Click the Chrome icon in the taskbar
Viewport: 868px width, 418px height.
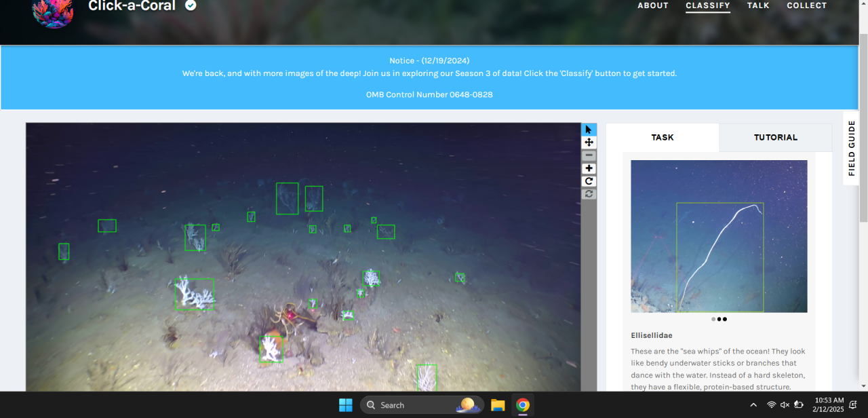click(522, 405)
